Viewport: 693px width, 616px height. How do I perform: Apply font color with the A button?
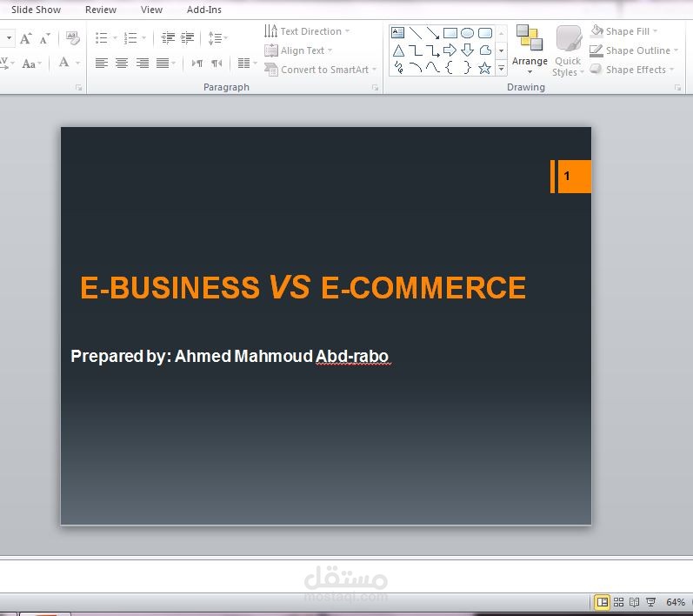63,63
